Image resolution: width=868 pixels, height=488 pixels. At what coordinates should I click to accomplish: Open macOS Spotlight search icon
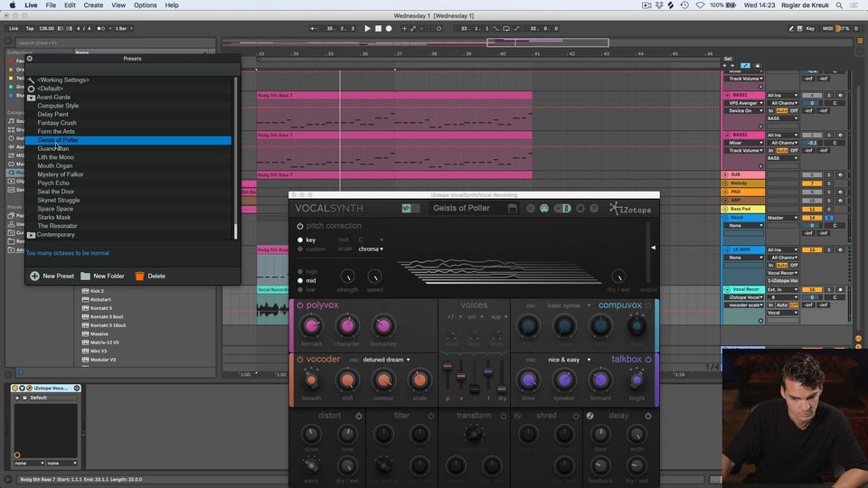pyautogui.click(x=839, y=5)
